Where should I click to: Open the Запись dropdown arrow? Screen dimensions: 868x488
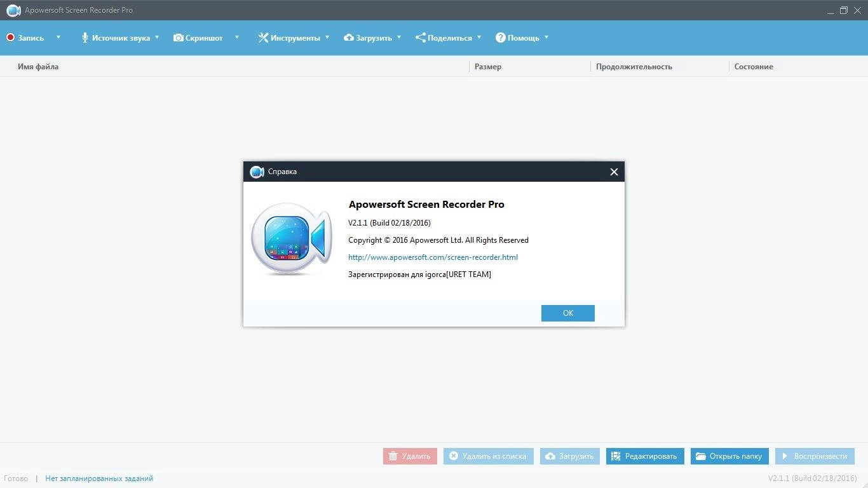pyautogui.click(x=58, y=37)
